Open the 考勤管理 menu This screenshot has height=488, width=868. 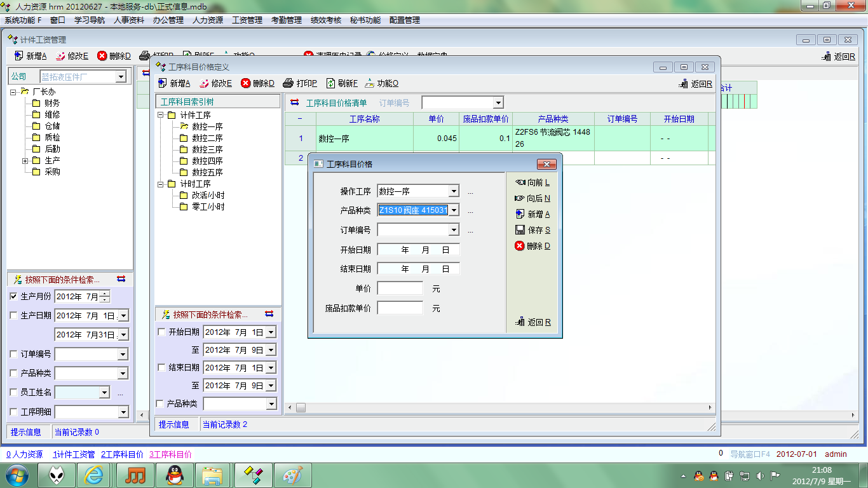pos(286,20)
